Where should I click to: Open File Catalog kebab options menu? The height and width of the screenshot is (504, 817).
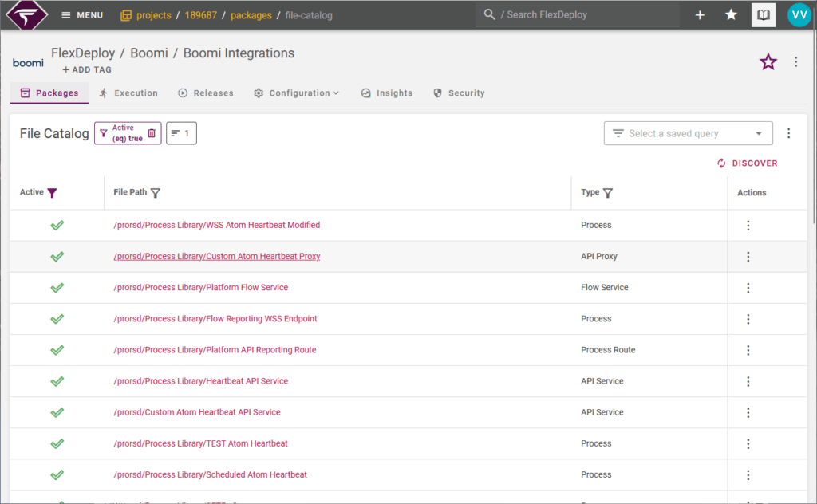(x=789, y=133)
